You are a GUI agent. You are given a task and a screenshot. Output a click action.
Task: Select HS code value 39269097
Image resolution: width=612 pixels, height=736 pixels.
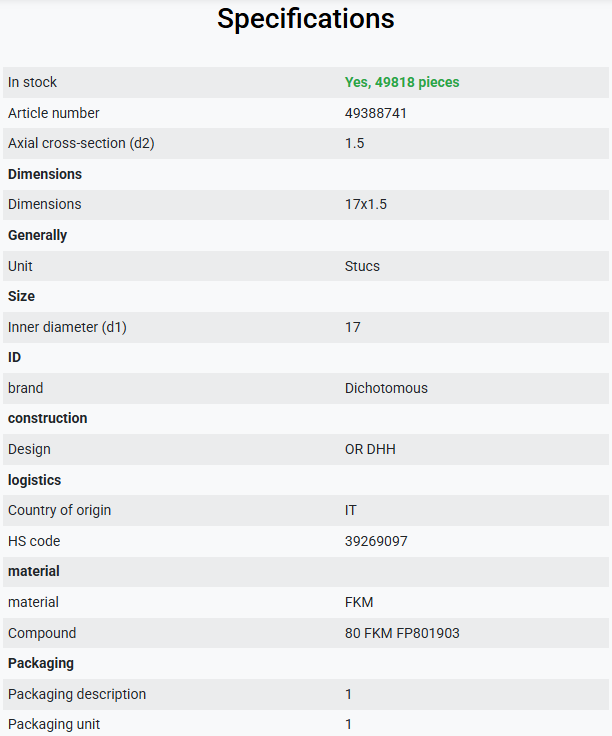pos(376,541)
